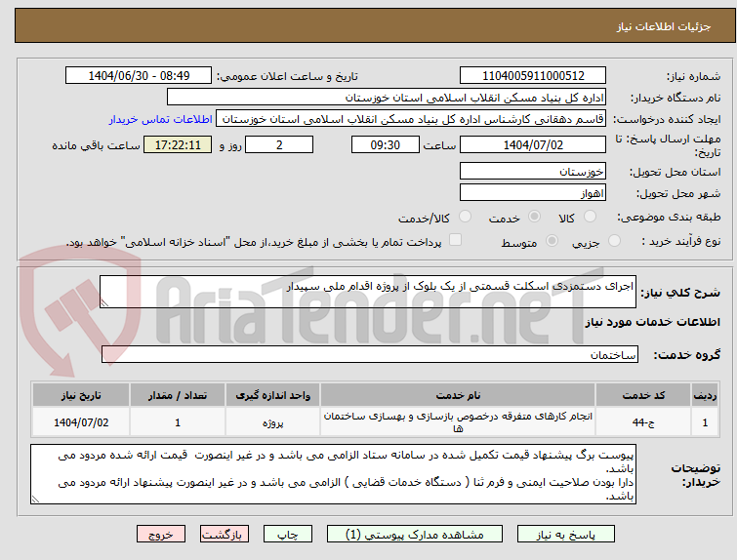
Task: Click the 'تعداد / مقدار' column header
Action: [178, 395]
